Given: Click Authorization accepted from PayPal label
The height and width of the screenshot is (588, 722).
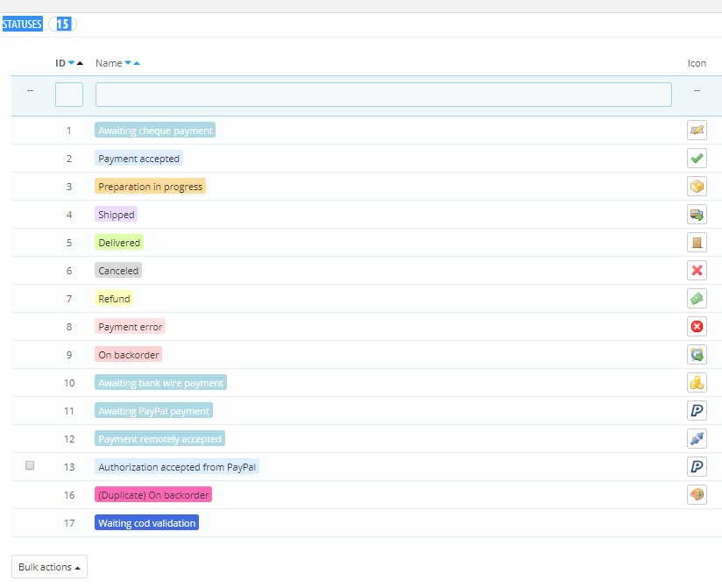Looking at the screenshot, I should (x=177, y=467).
